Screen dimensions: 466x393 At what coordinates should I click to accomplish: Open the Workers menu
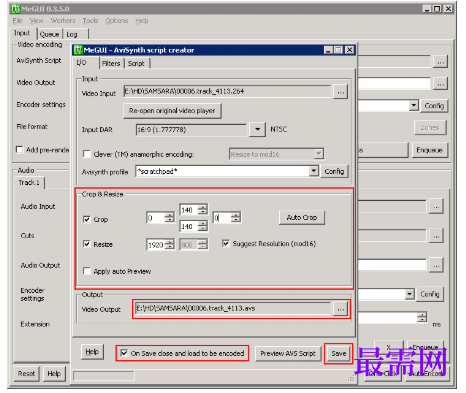pos(63,21)
